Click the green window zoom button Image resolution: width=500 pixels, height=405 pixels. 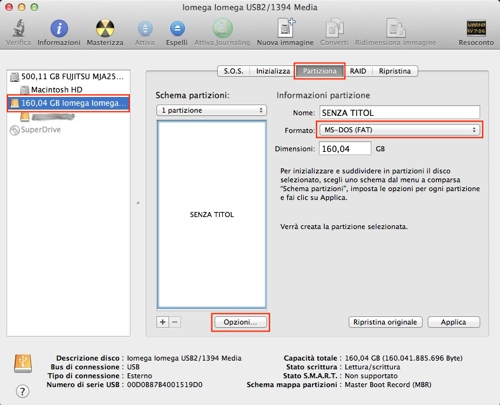click(34, 7)
